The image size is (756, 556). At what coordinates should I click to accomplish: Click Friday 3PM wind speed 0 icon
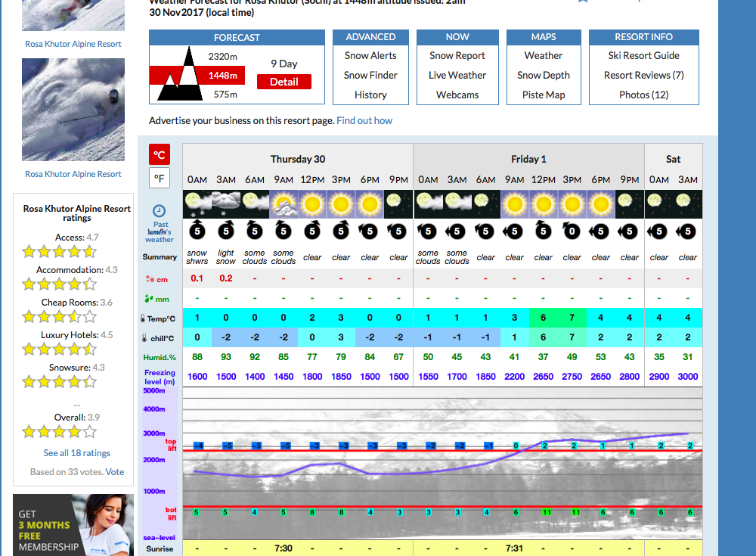(572, 231)
